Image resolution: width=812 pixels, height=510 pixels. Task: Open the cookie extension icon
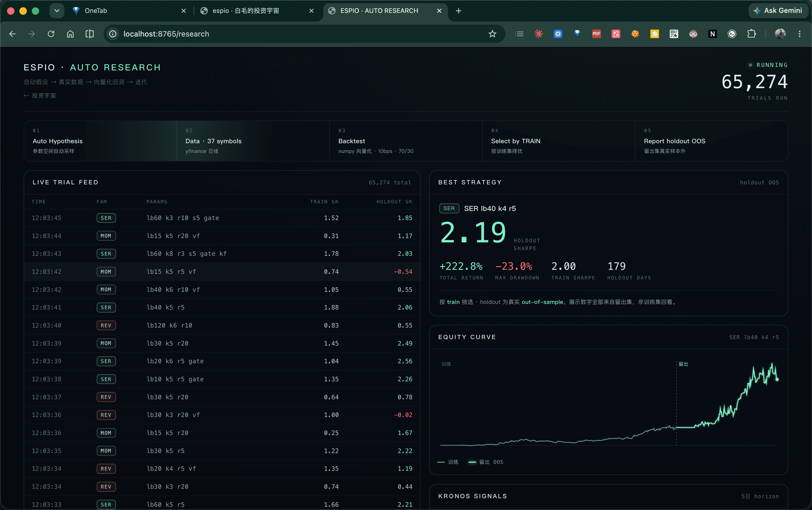(x=635, y=34)
